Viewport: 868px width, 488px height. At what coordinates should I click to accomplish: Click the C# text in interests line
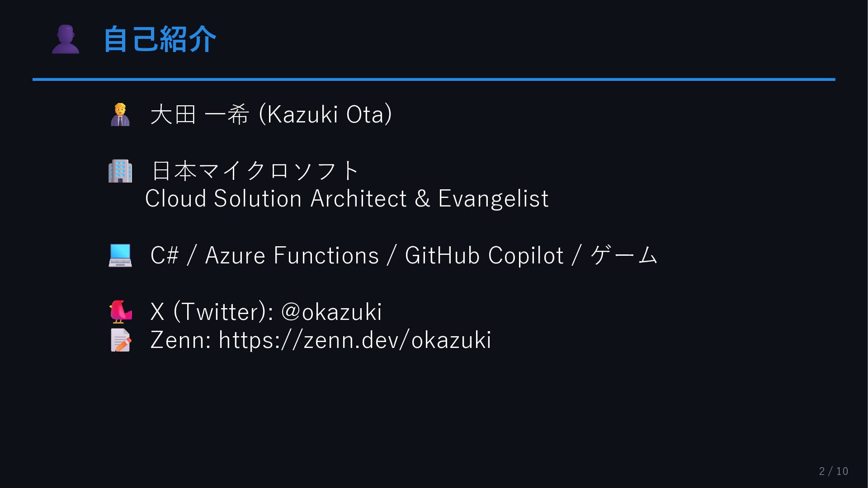pos(164,255)
